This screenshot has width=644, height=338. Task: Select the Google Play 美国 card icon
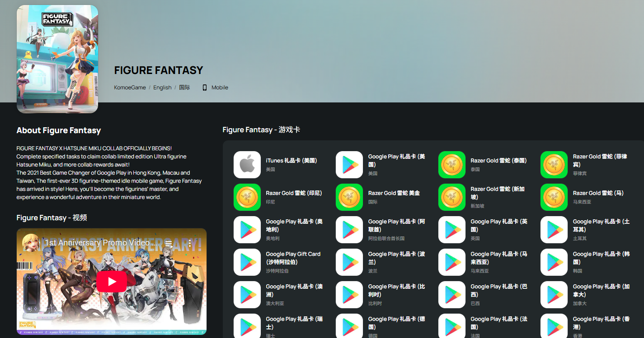click(x=349, y=165)
